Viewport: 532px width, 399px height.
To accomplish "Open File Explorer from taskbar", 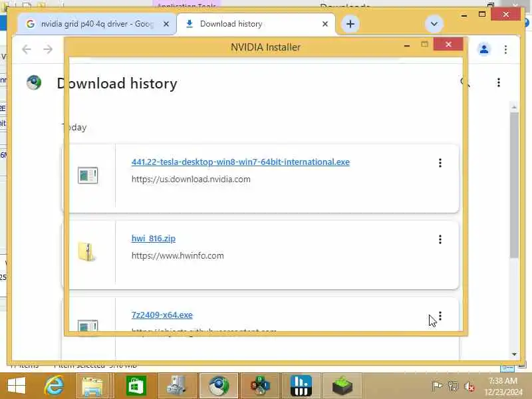I will 92,386.
